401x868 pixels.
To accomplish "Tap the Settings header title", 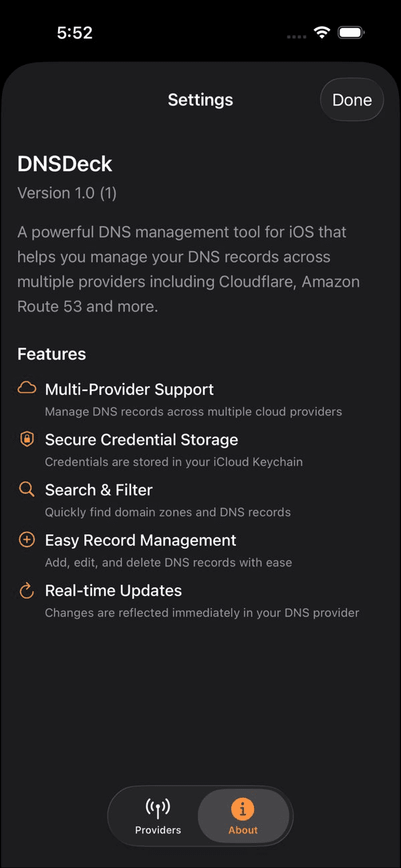I will click(200, 100).
